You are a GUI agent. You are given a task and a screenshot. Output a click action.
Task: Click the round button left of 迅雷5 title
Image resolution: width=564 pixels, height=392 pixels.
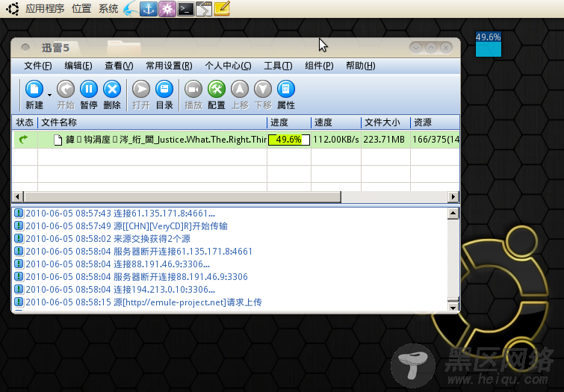[25, 47]
